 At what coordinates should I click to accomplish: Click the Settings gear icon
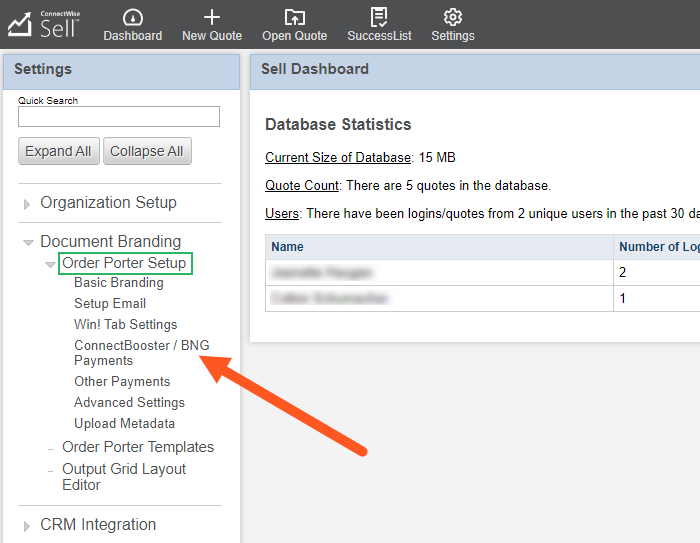pyautogui.click(x=453, y=17)
